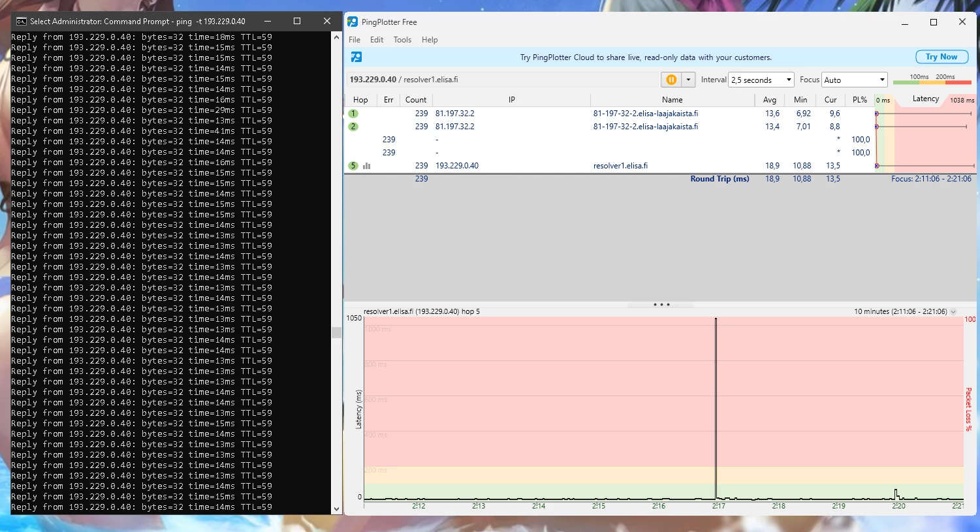Select the hop 5 green circle

click(x=353, y=166)
